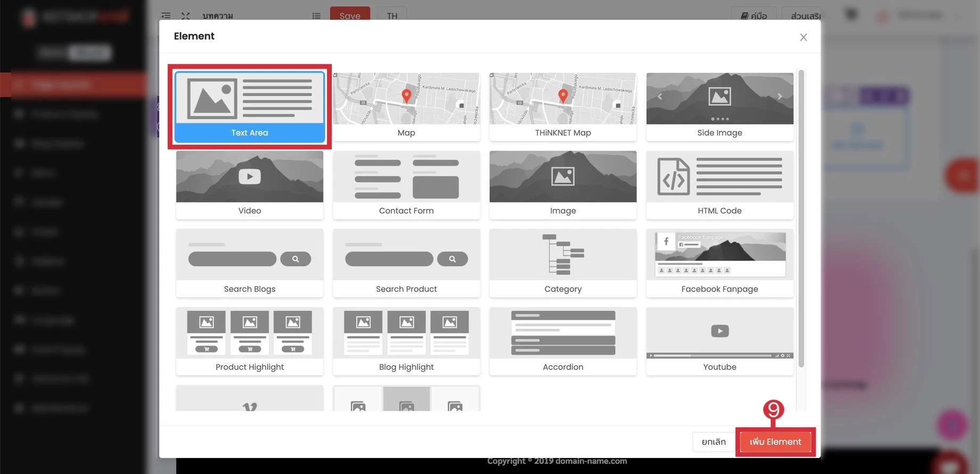
Task: Pick the THiNKNET Map element
Action: tap(563, 107)
